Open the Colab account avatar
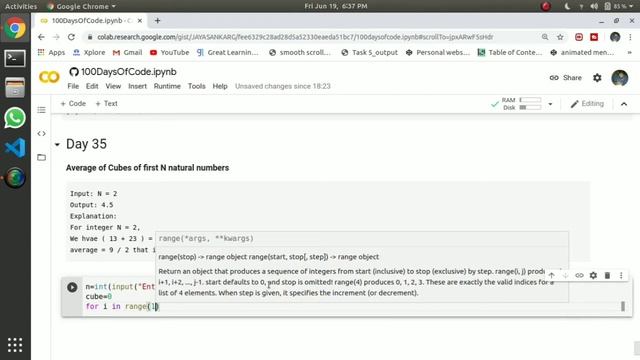The width and height of the screenshot is (640, 360). pos(620,78)
